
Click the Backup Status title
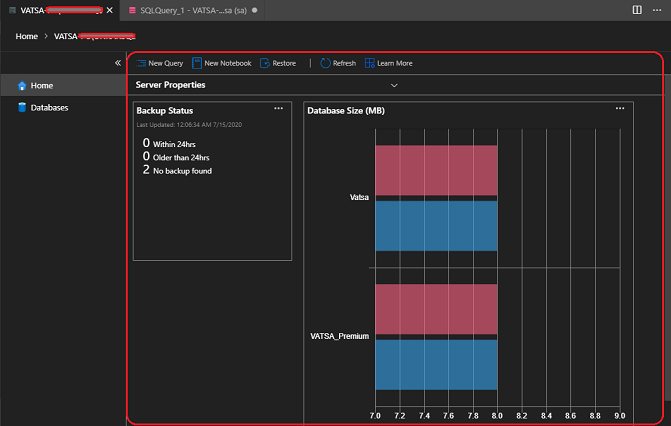pos(165,110)
